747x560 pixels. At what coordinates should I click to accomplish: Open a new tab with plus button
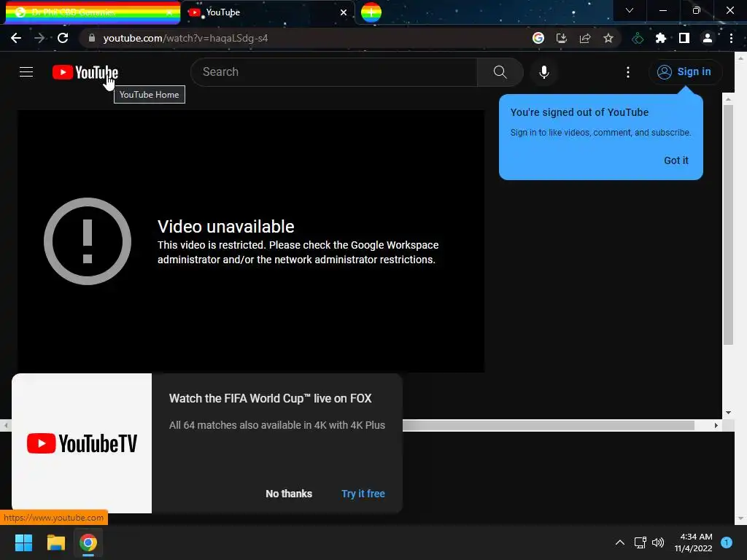371,12
